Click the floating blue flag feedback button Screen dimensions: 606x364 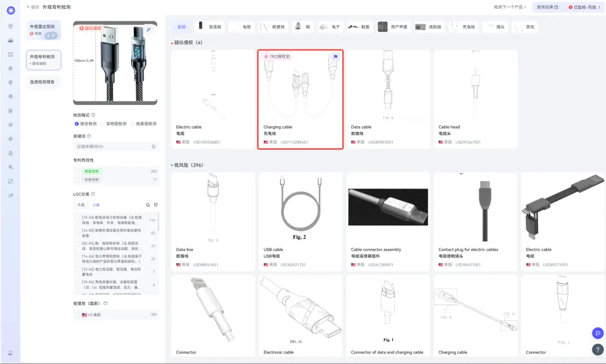pos(598,333)
